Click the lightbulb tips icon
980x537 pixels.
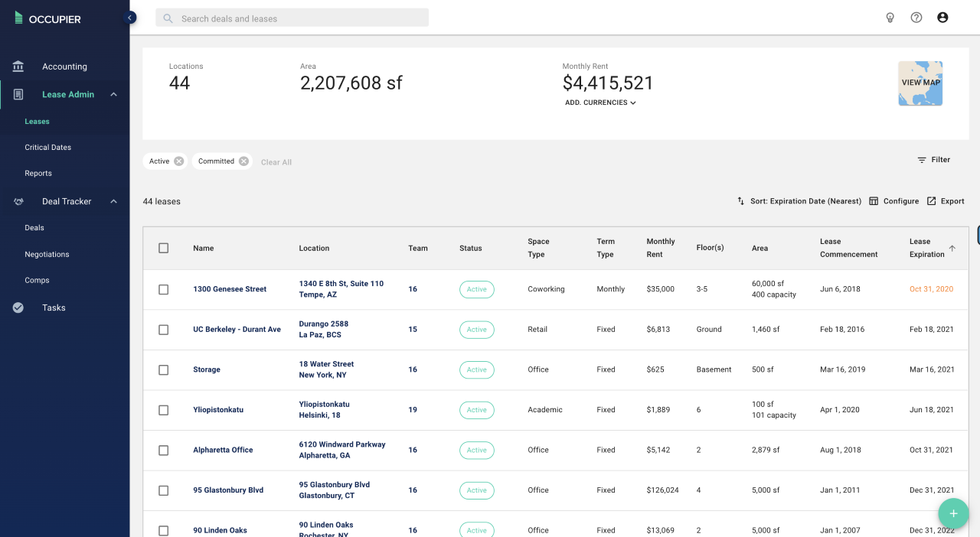(x=890, y=18)
